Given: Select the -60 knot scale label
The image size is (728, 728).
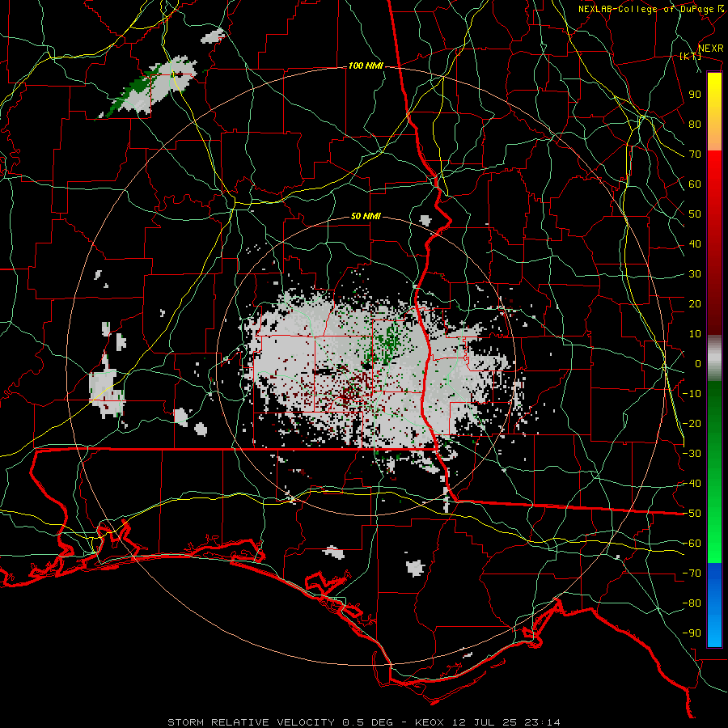Looking at the screenshot, I should coord(692,544).
